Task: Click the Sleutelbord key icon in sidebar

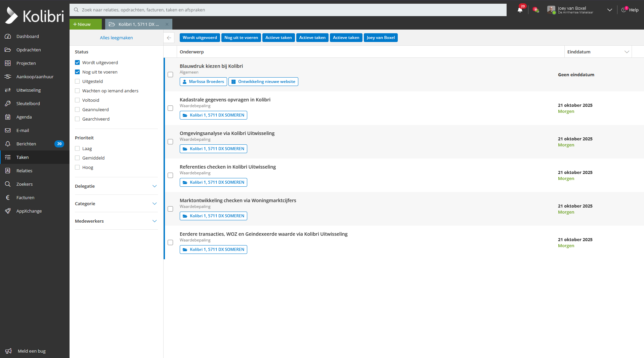Action: pos(8,103)
